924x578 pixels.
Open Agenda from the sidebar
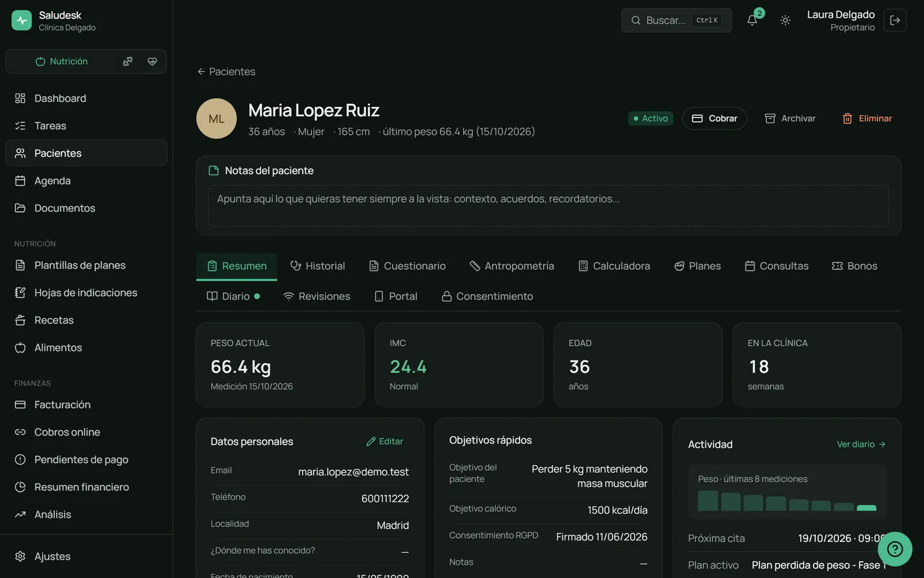[x=86, y=180]
